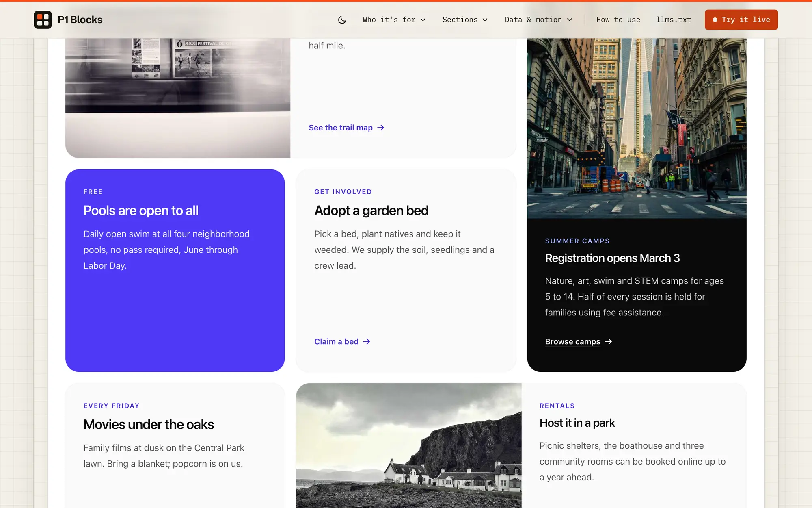This screenshot has width=812, height=508.
Task: Expand the Sections menu
Action: [x=465, y=20]
